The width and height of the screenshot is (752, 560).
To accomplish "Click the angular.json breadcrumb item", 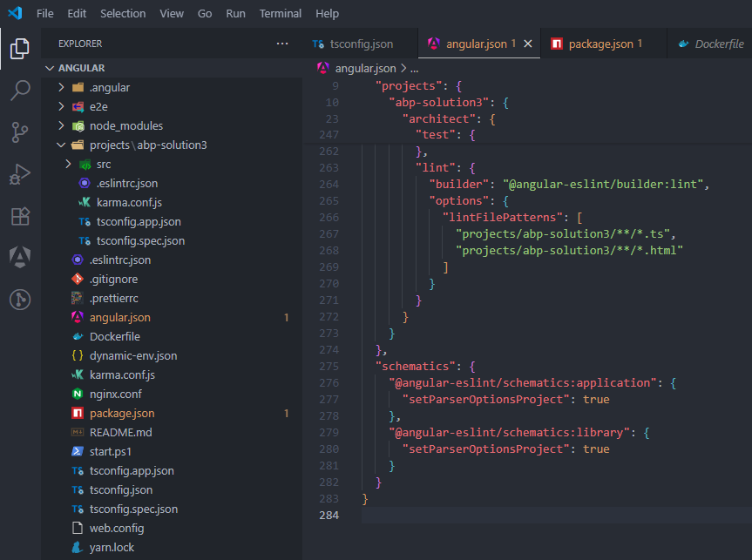I will (x=365, y=68).
